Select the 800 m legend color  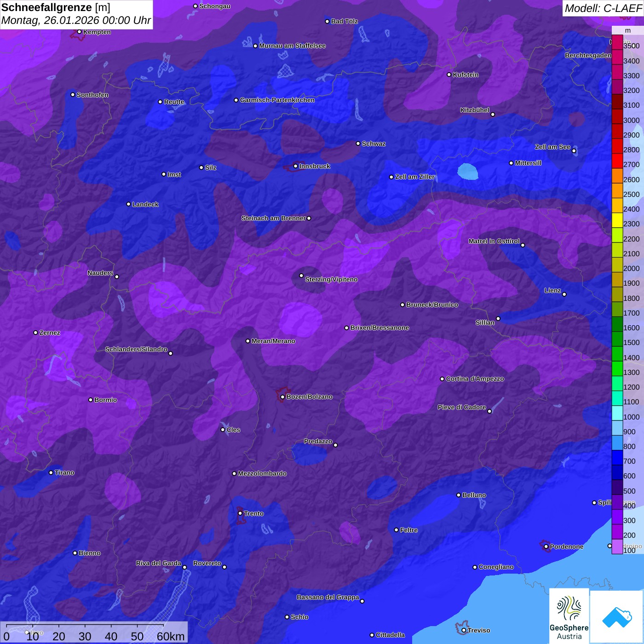tap(617, 443)
